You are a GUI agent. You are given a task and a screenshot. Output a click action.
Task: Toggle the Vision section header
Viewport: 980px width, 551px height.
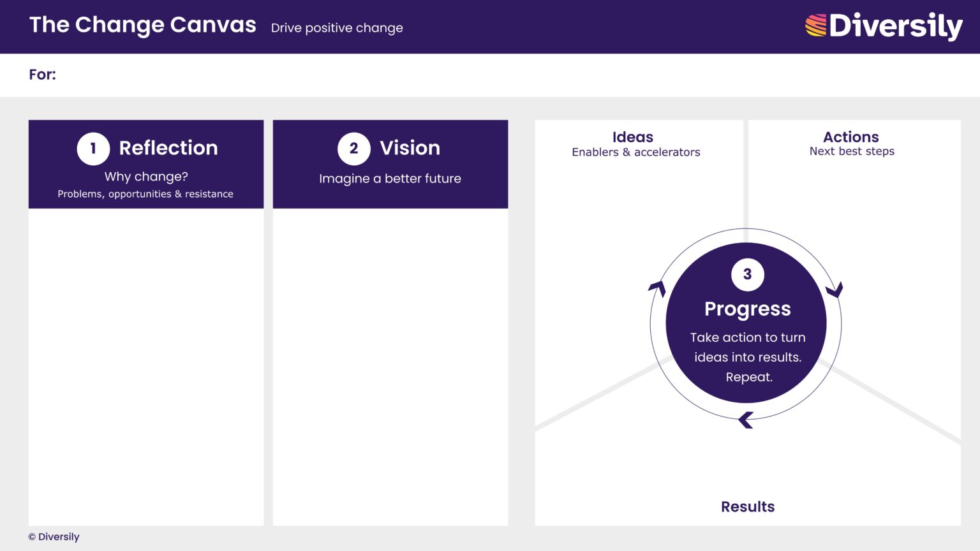[390, 163]
